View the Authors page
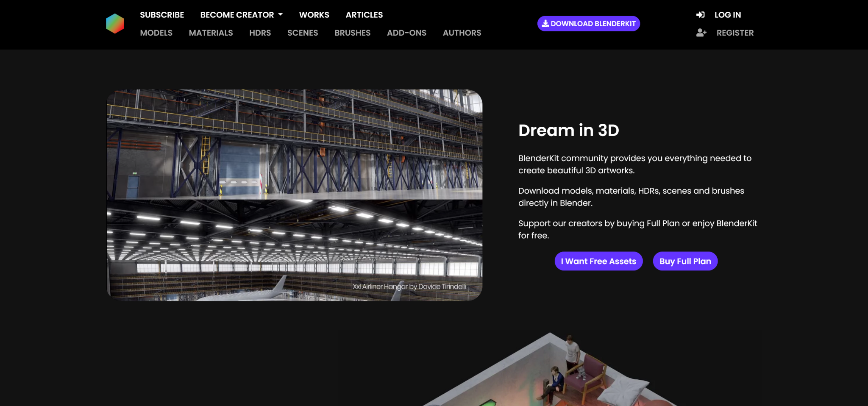This screenshot has width=868, height=406. tap(462, 33)
